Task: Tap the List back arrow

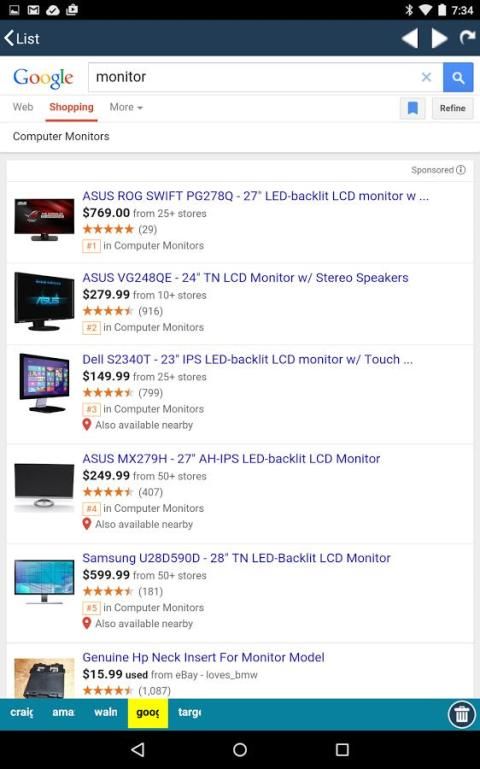Action: pyautogui.click(x=22, y=38)
